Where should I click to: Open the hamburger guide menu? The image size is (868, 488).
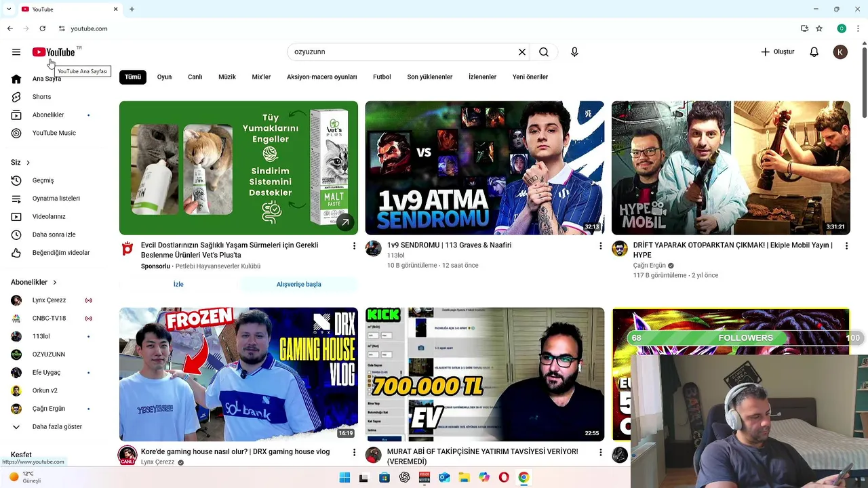(x=16, y=52)
